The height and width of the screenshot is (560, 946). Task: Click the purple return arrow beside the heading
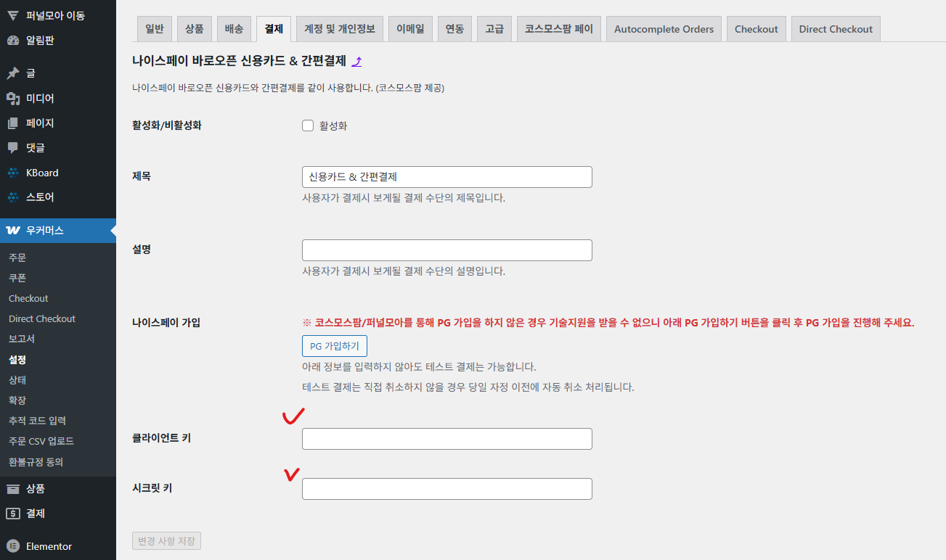coord(356,62)
